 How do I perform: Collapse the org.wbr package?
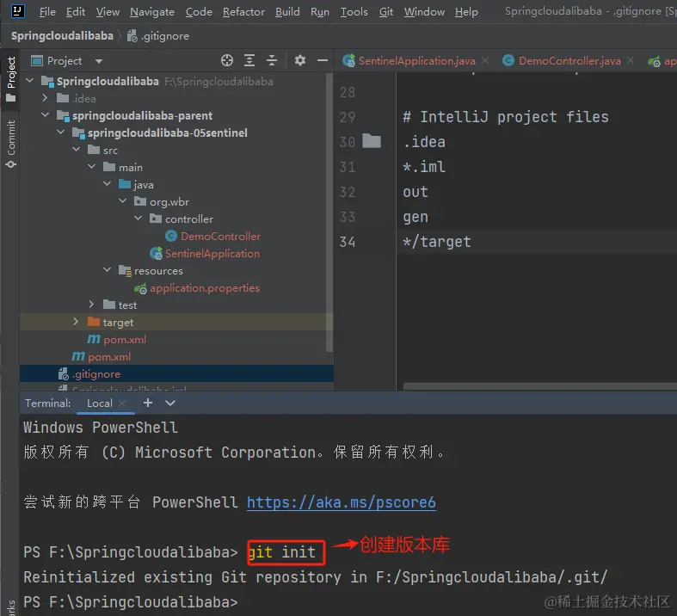pos(123,201)
